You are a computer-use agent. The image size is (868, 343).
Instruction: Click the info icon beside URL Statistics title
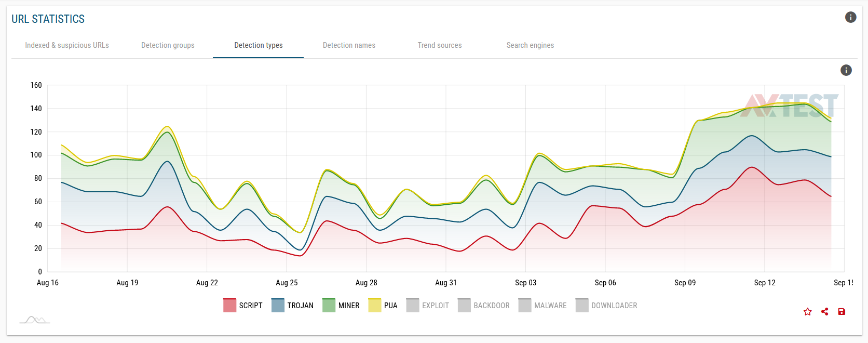[850, 17]
